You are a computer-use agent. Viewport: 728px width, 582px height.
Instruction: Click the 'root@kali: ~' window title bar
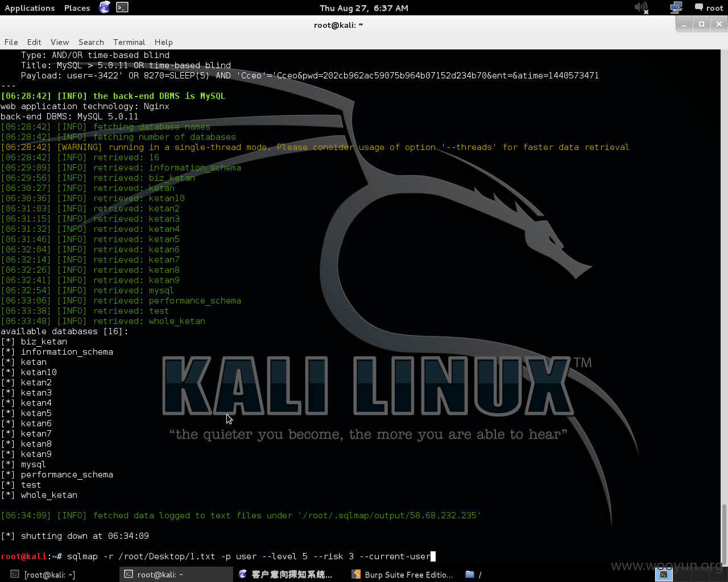point(338,24)
